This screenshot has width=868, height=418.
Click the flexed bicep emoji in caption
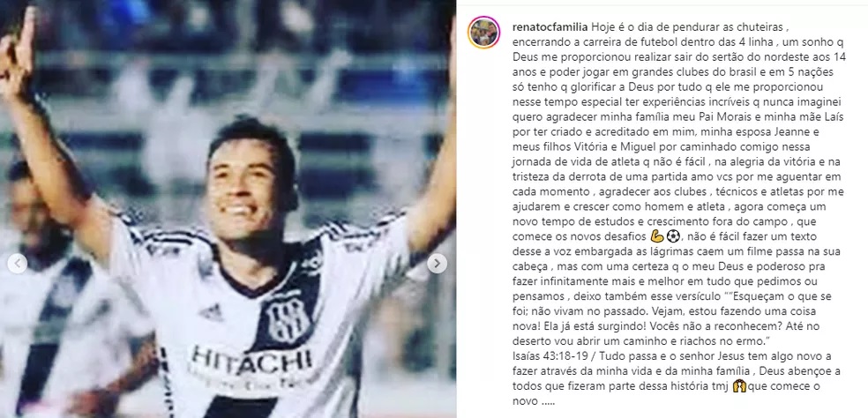(658, 236)
